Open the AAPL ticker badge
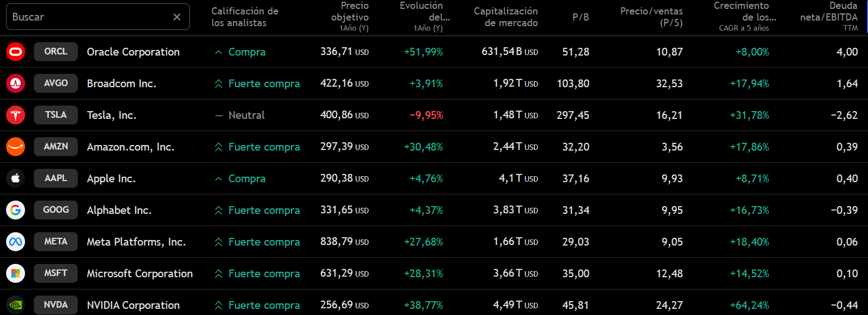Viewport: 868px width, 315px height. click(x=56, y=178)
